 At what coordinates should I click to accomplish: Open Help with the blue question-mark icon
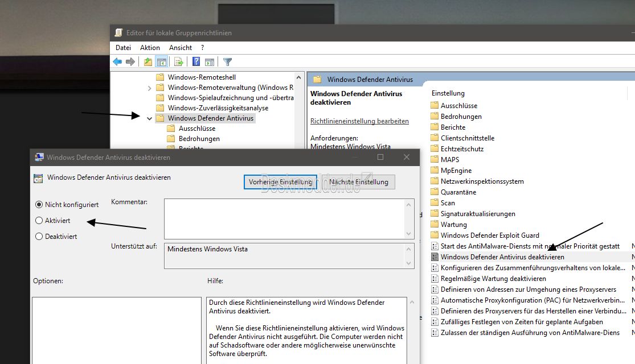point(196,61)
